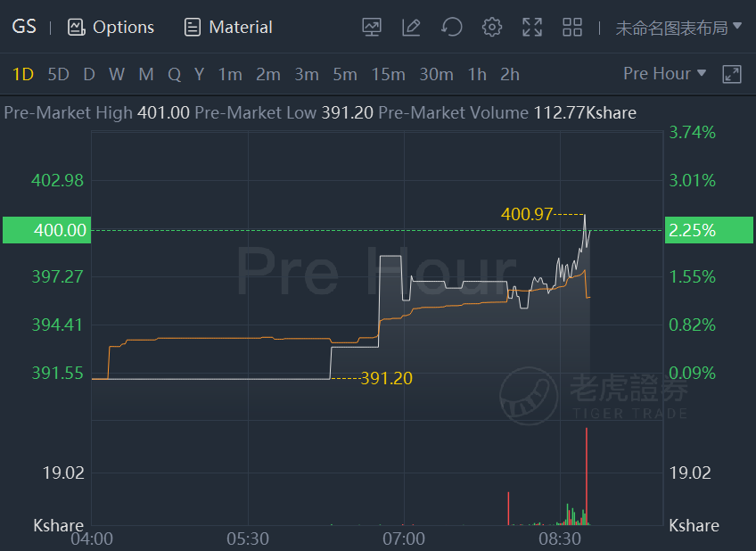Open the Material button
Viewport: 756px width, 551px height.
tap(228, 27)
